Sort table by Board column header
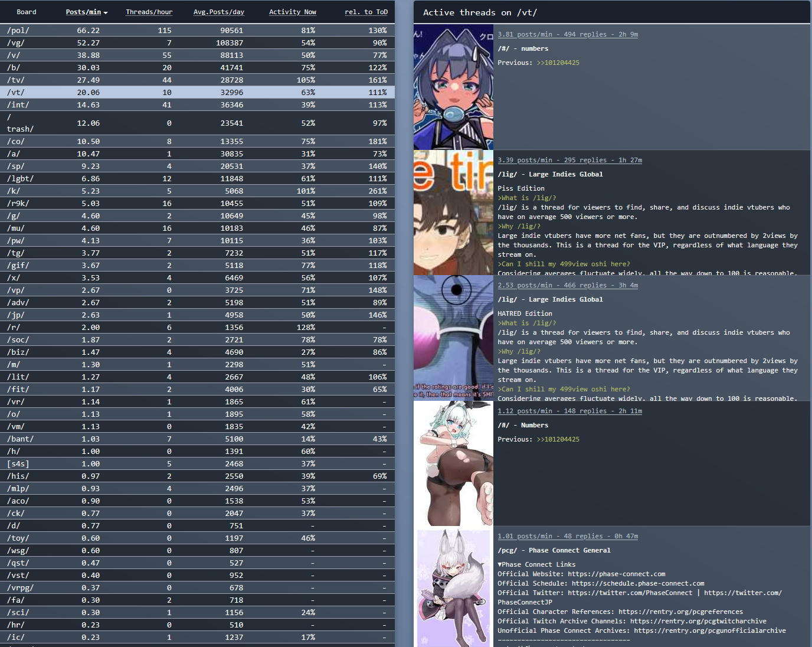 coord(26,12)
